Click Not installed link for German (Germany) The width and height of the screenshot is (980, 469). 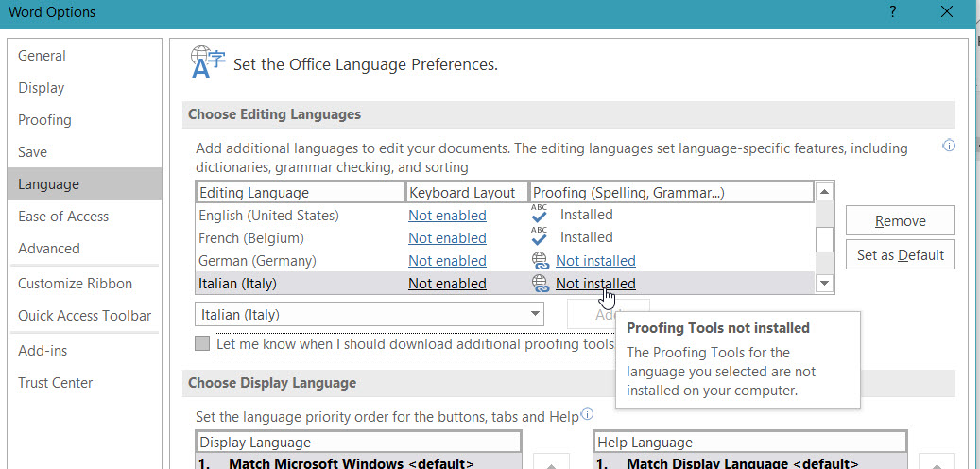[x=595, y=260]
